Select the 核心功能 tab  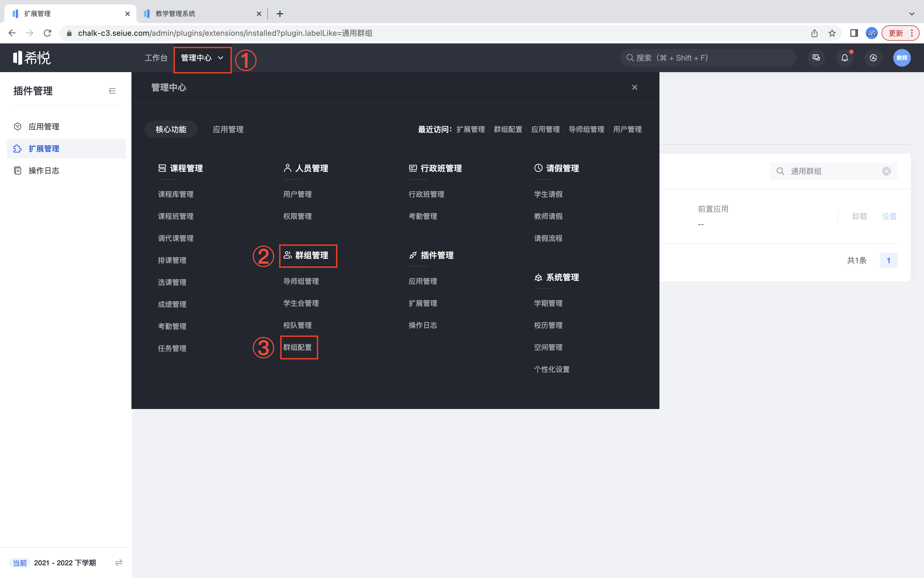[171, 129]
